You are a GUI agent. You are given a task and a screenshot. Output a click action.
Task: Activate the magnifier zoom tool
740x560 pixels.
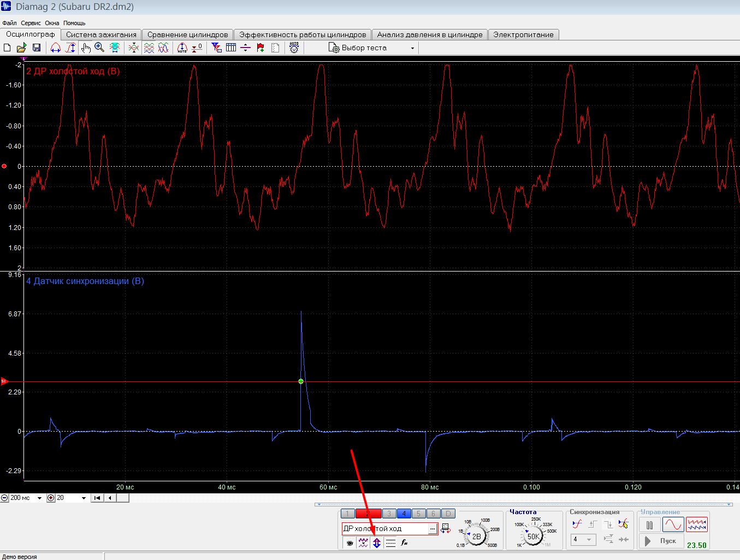[x=99, y=48]
